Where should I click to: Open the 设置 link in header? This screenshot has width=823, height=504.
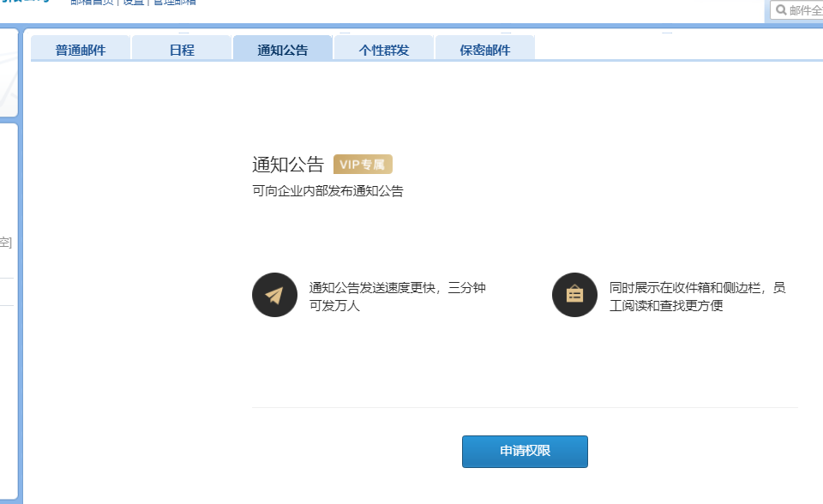click(x=133, y=3)
